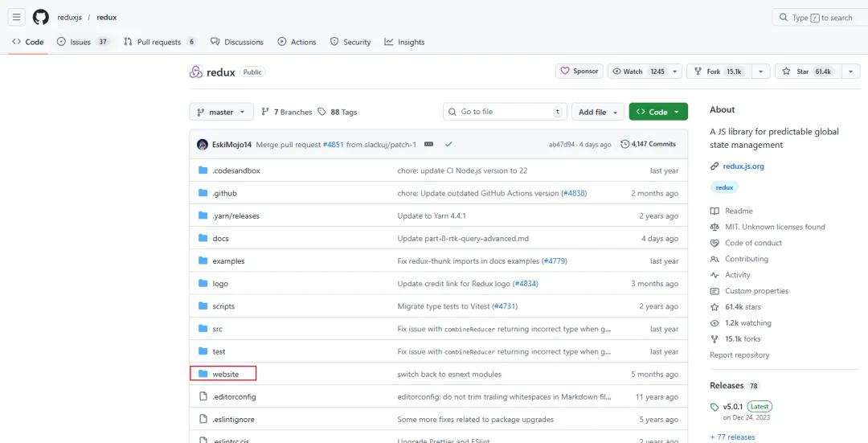The image size is (868, 443).
Task: Click the Go to file field
Action: coord(505,112)
